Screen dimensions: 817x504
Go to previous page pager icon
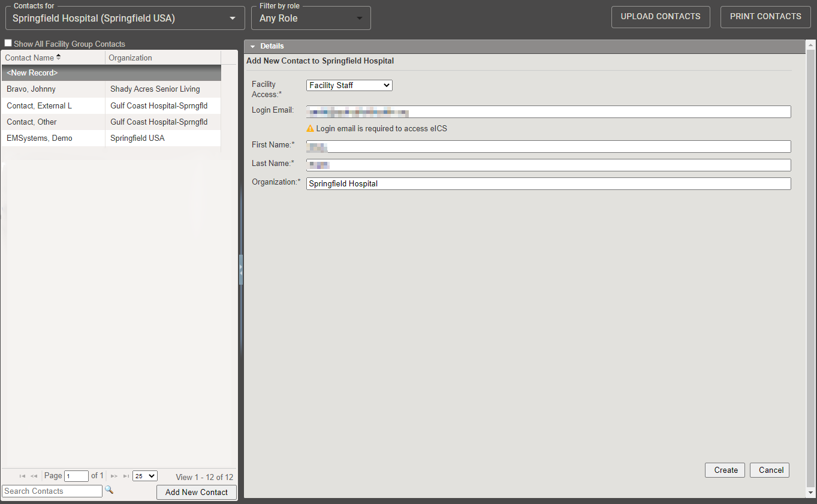tap(34, 476)
